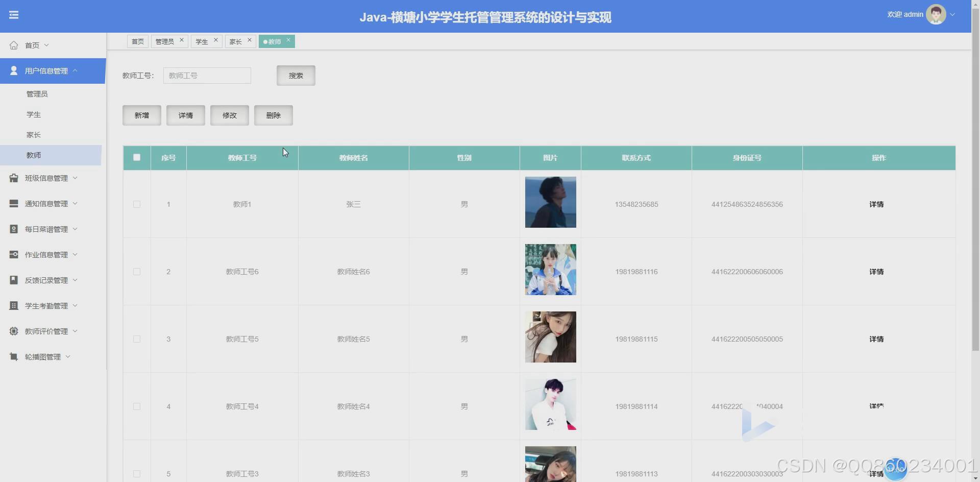The height and width of the screenshot is (482, 980).
Task: Expand the 学生考勤管理 chevron
Action: click(x=75, y=305)
